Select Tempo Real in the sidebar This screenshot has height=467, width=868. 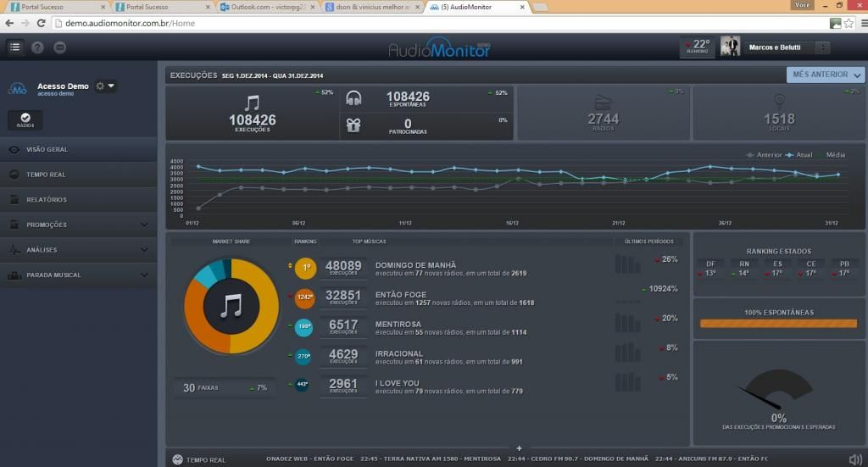coord(78,175)
